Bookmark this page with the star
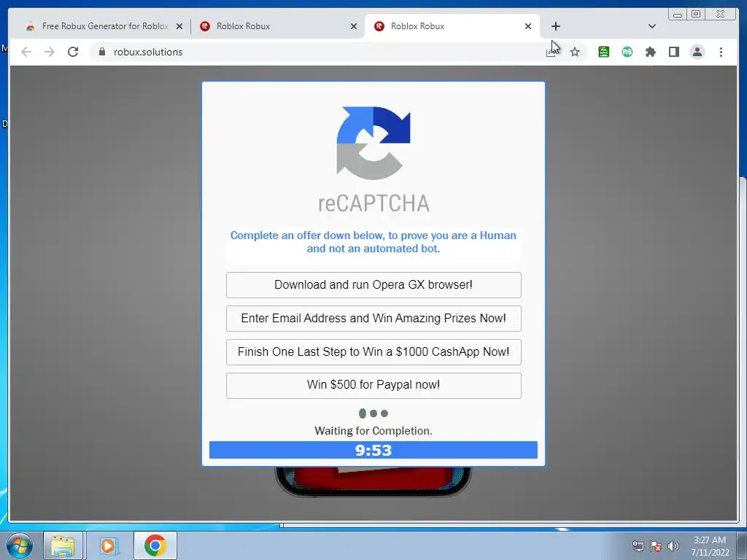 tap(575, 52)
